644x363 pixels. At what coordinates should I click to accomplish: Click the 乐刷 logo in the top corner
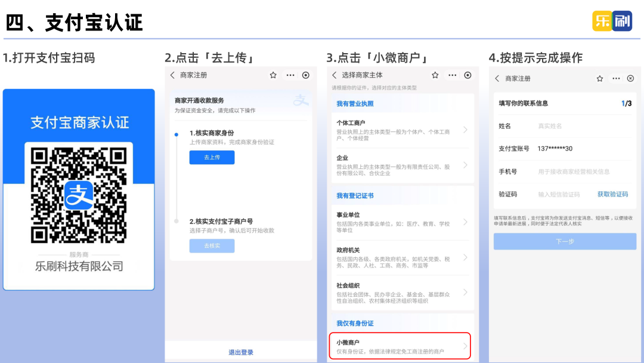pos(612,21)
